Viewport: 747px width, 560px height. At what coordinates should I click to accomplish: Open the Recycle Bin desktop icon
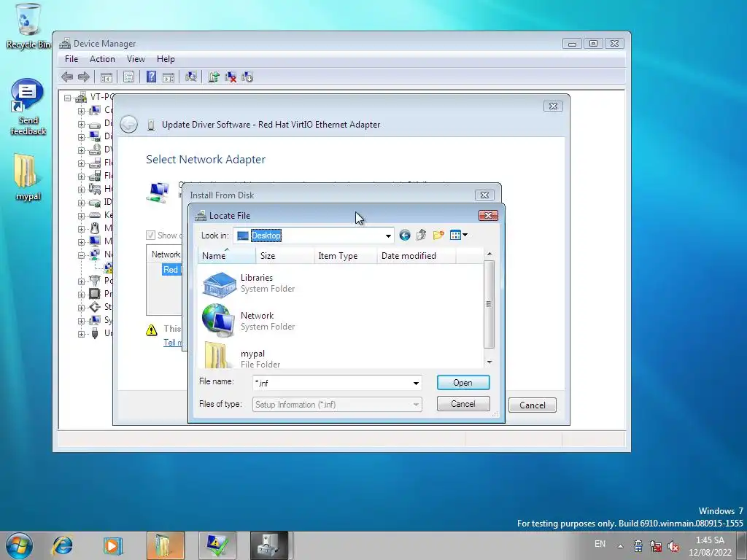point(27,26)
